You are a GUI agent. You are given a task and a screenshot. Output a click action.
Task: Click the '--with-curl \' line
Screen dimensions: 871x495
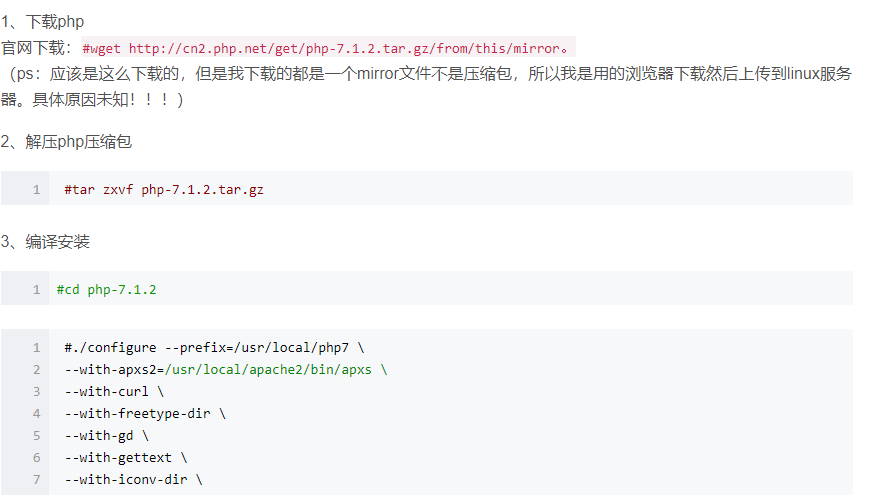114,392
